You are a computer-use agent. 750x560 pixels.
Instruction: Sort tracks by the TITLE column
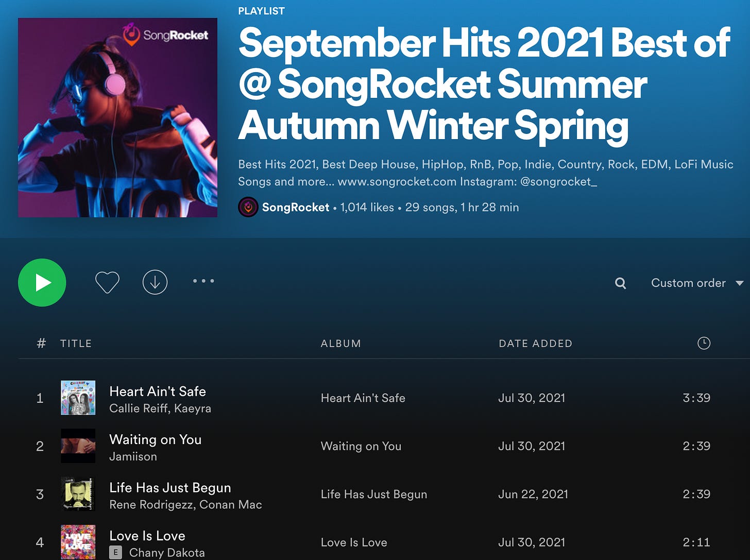pos(76,344)
